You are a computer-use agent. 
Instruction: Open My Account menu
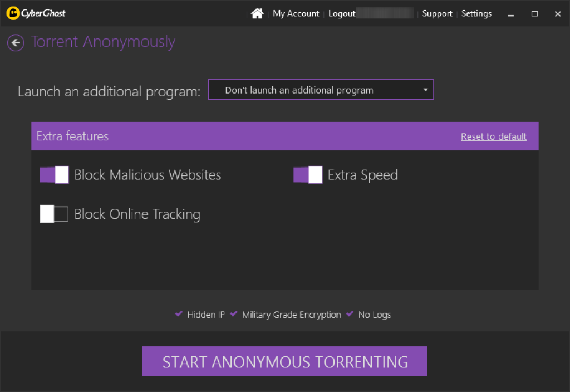coord(296,13)
